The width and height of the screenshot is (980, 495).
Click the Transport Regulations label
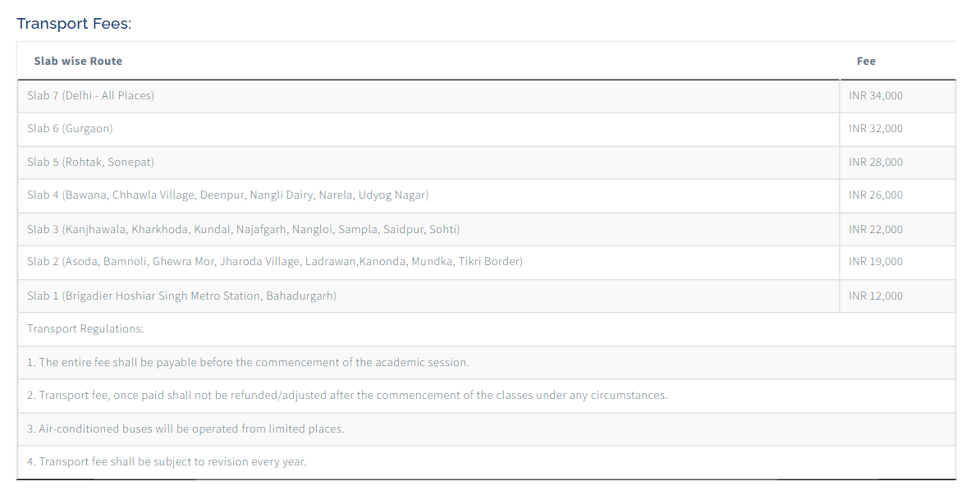point(85,329)
